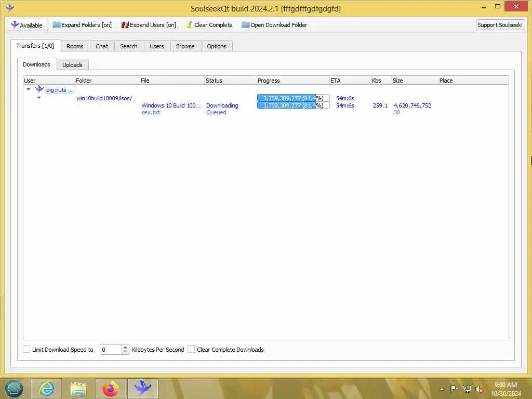
Task: Click the Queued status text
Action: tap(216, 112)
